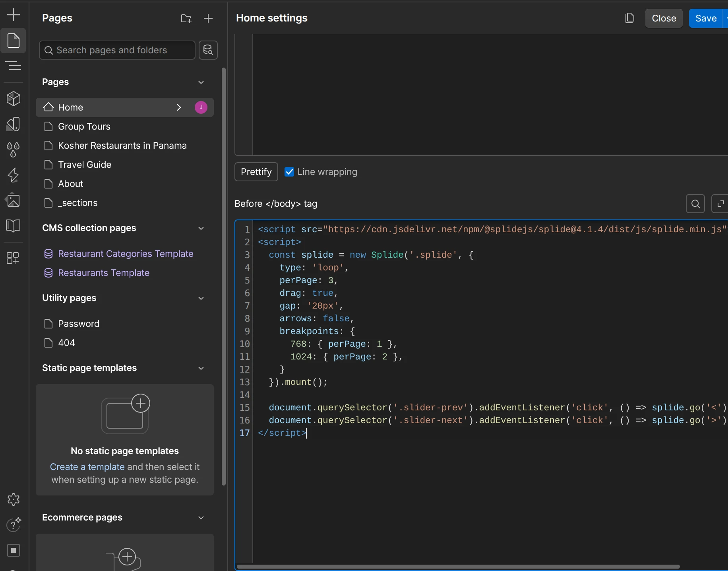Screen dimensions: 728x571
Task: Select the _sections page
Action: tap(125, 203)
